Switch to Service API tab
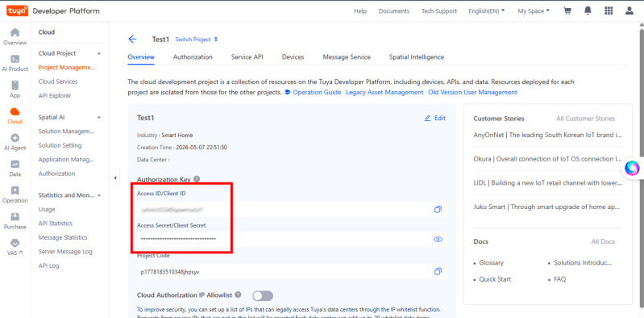This screenshot has width=644, height=318. click(247, 57)
